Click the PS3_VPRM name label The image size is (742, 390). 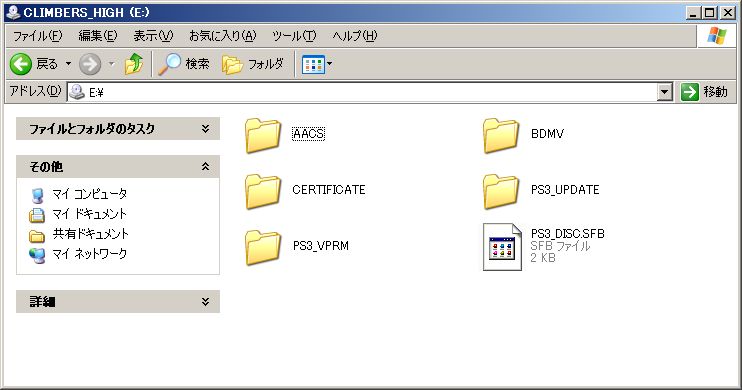[x=321, y=246]
